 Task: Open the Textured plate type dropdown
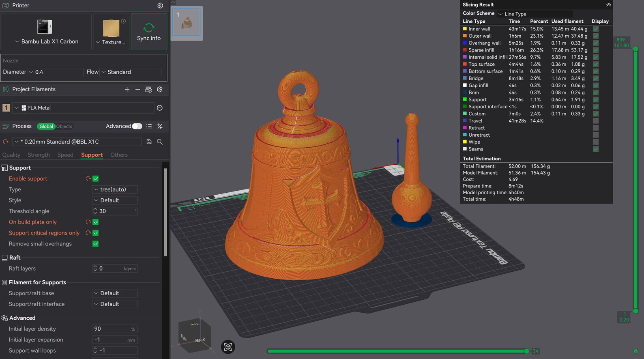point(111,32)
